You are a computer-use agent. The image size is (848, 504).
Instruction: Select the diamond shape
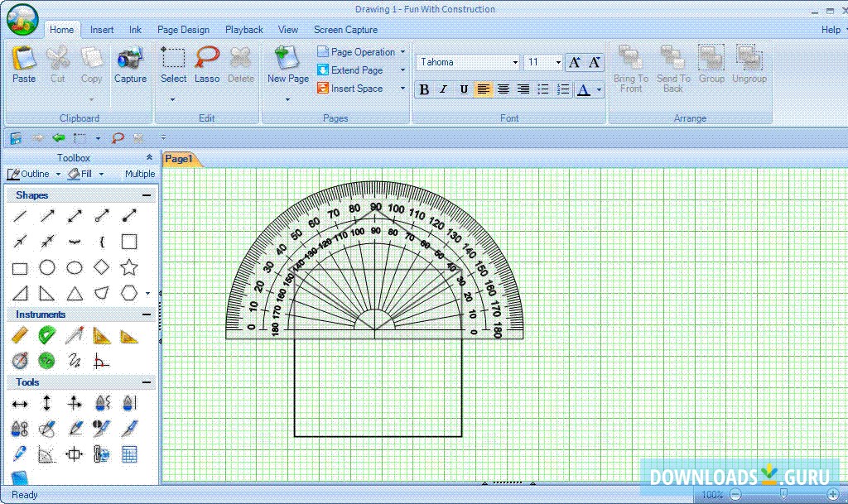pyautogui.click(x=101, y=267)
